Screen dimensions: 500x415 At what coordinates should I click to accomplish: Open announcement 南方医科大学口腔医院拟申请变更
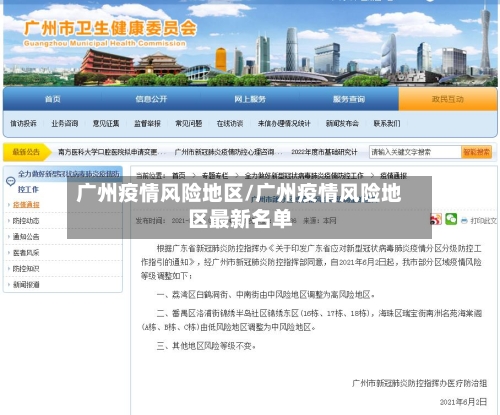[112, 152]
